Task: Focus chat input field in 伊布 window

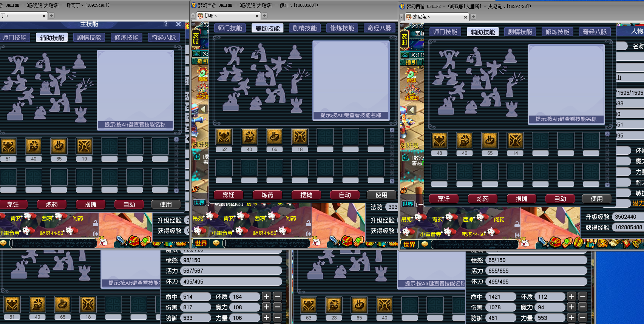Action: pos(267,243)
